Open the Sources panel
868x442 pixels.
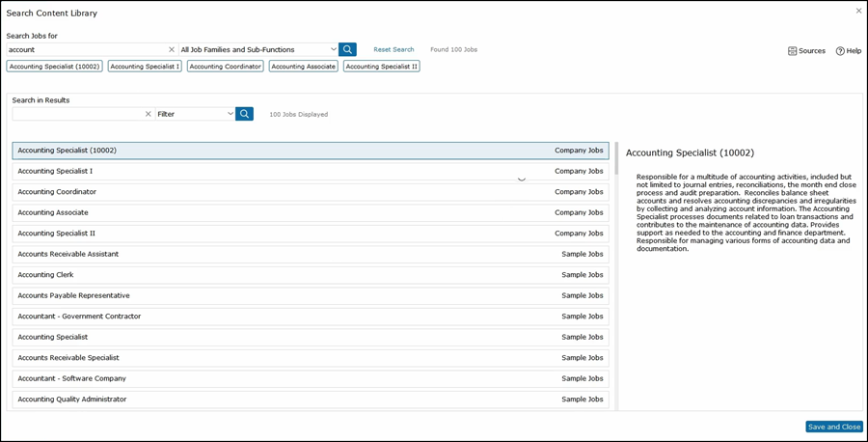(806, 51)
